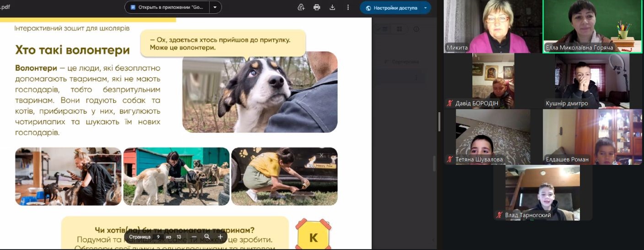The image size is (644, 250).
Task: Print the PDF document
Action: click(317, 7)
